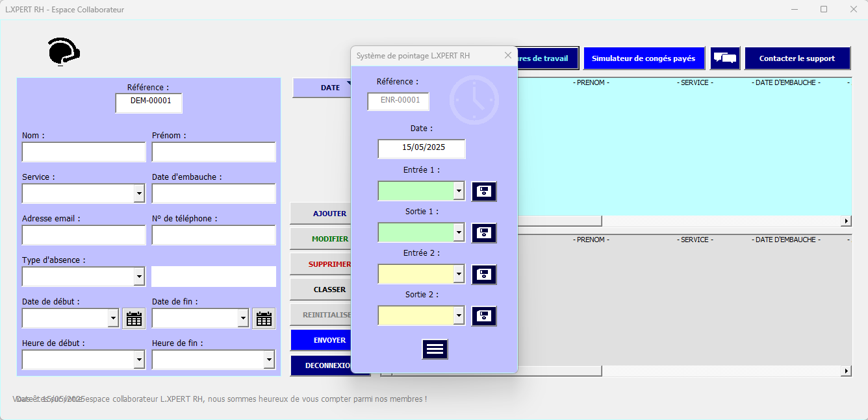
Task: Open the Service dropdown list
Action: click(x=139, y=193)
